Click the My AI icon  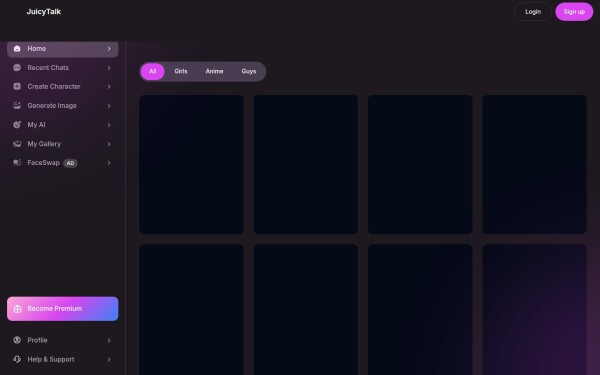(x=17, y=125)
